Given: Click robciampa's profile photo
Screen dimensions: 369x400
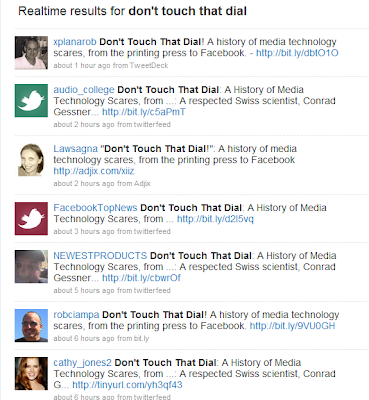Looking at the screenshot, I should [31, 326].
